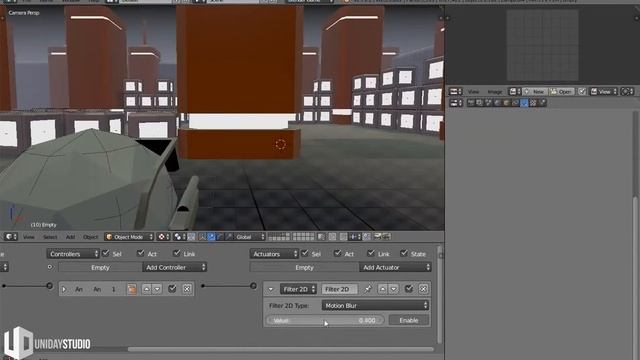Open the Object Mode dropdown
This screenshot has width=640, height=360.
129,237
